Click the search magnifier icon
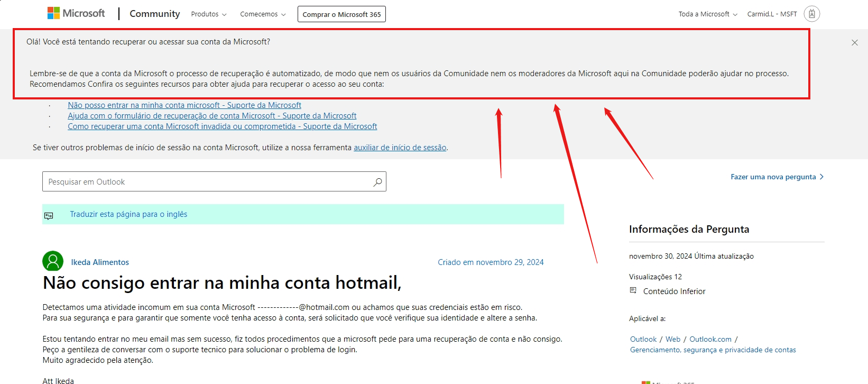Image resolution: width=868 pixels, height=384 pixels. pyautogui.click(x=377, y=182)
